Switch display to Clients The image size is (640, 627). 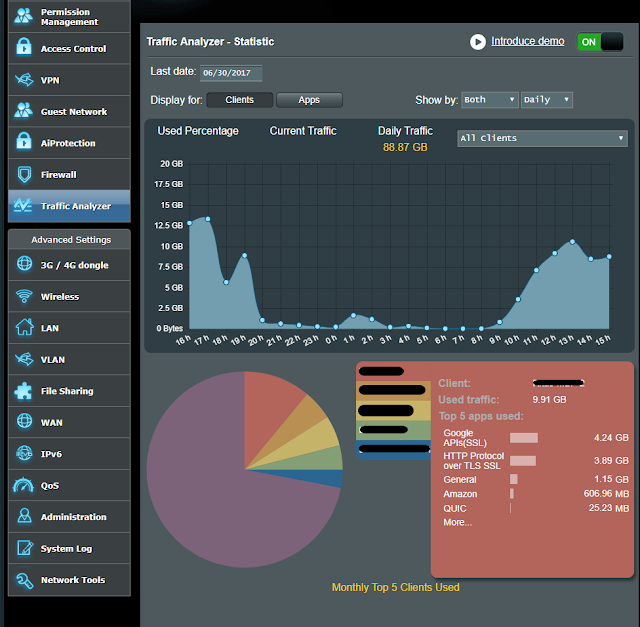(x=240, y=100)
